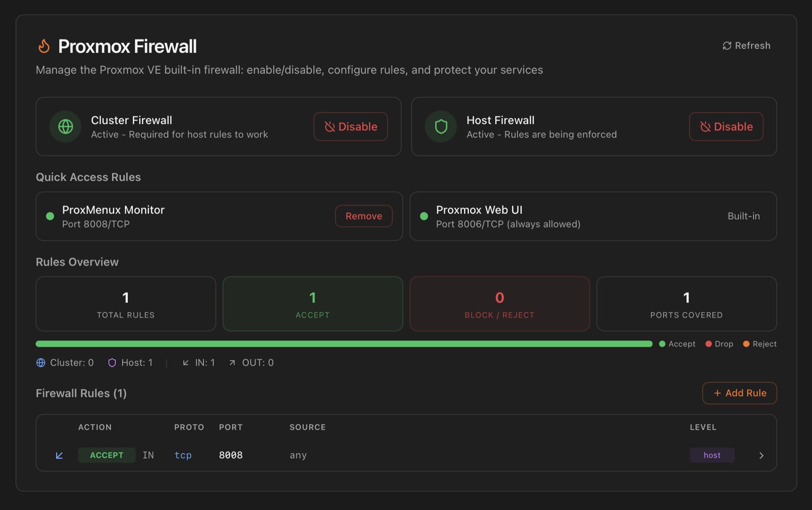Open the Total Rules stat card
812x510 pixels.
click(x=126, y=304)
